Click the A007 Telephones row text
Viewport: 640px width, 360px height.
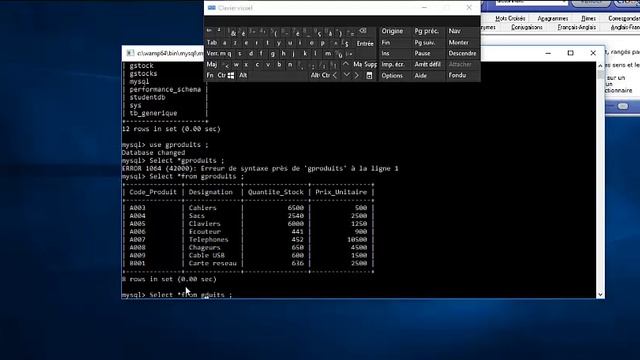click(249, 240)
